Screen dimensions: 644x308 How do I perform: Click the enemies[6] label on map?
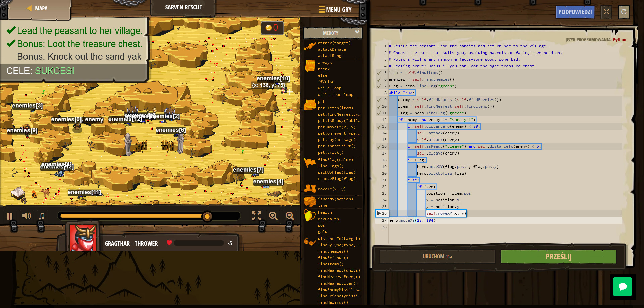[x=171, y=130]
